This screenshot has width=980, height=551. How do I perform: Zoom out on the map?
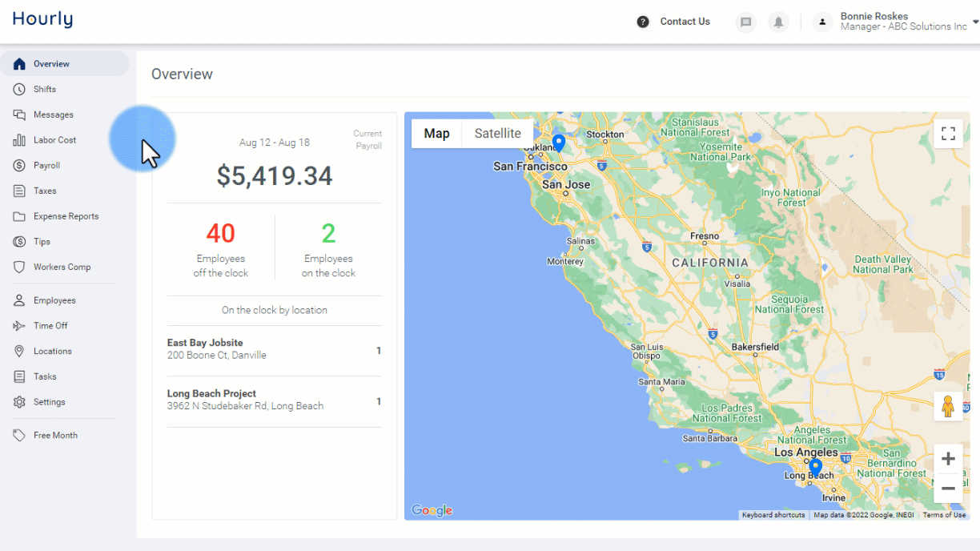point(948,488)
